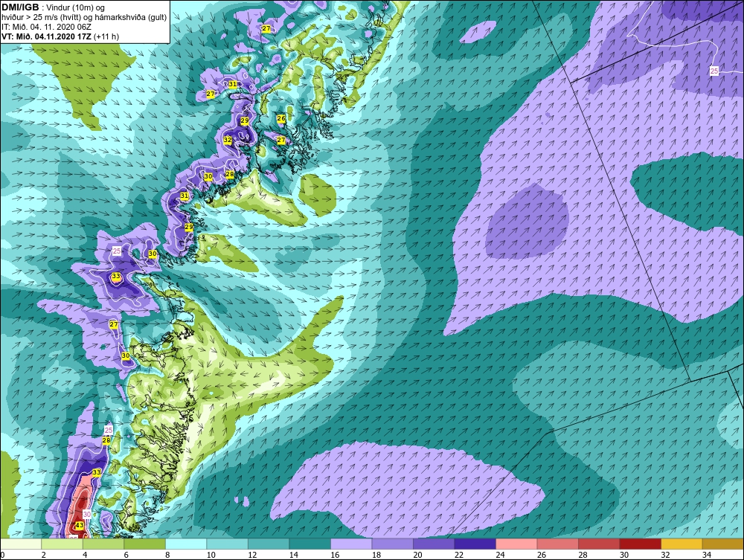Click the 20–22 m/s violet legend swatch
This screenshot has width=744, height=560.
[434, 544]
